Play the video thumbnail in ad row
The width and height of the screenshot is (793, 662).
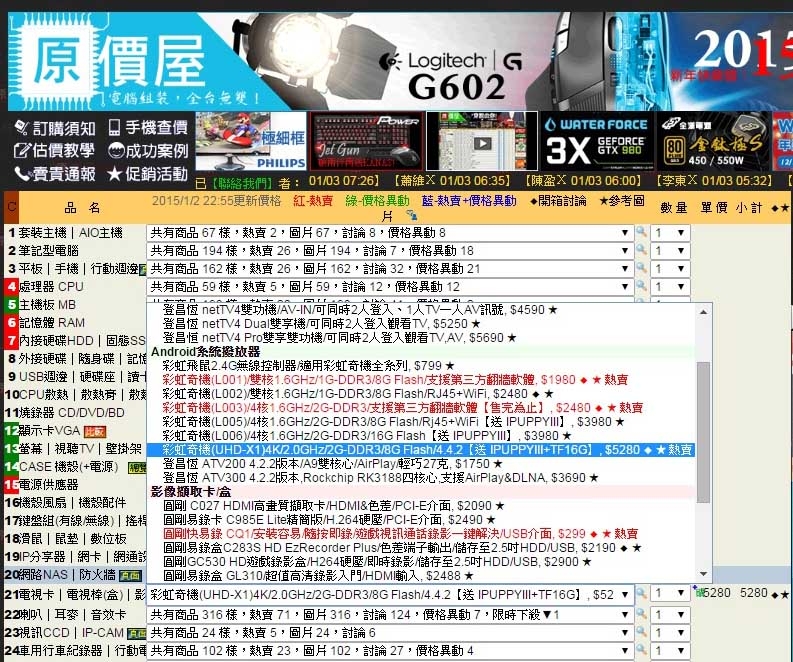(482, 142)
